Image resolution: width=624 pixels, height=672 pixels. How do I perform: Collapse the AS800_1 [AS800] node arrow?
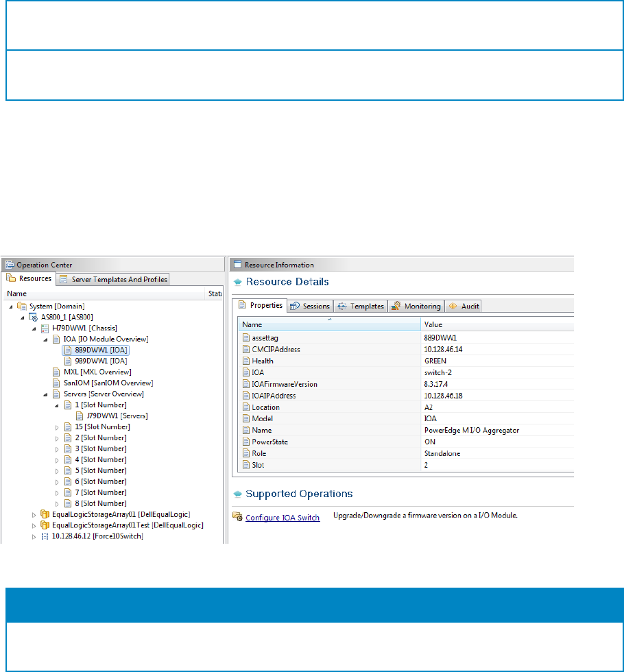tap(22, 317)
